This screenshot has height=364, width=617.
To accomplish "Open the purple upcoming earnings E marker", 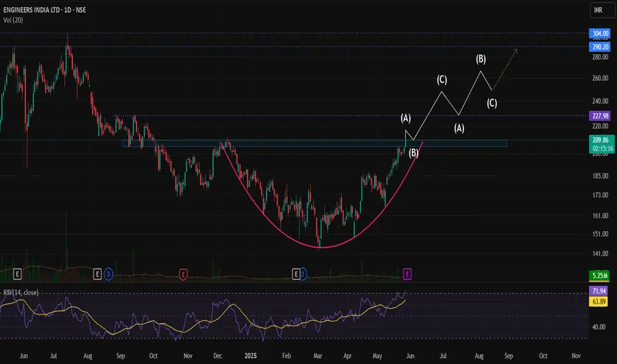I will pos(407,274).
